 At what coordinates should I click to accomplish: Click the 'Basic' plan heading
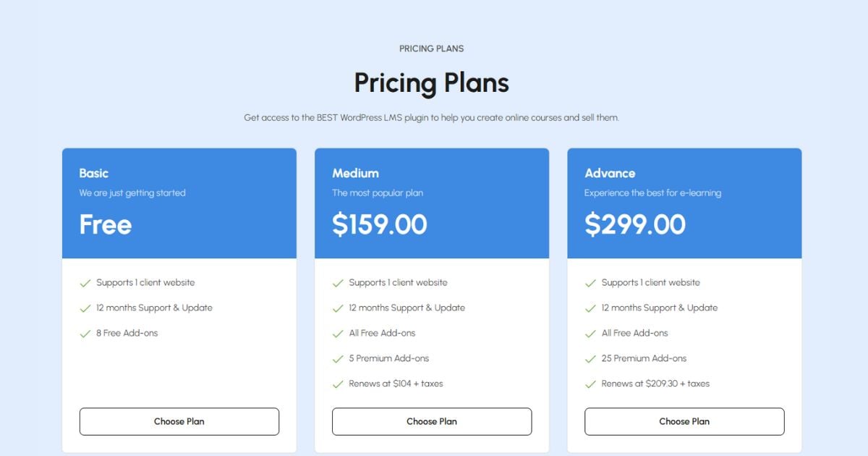(x=93, y=173)
